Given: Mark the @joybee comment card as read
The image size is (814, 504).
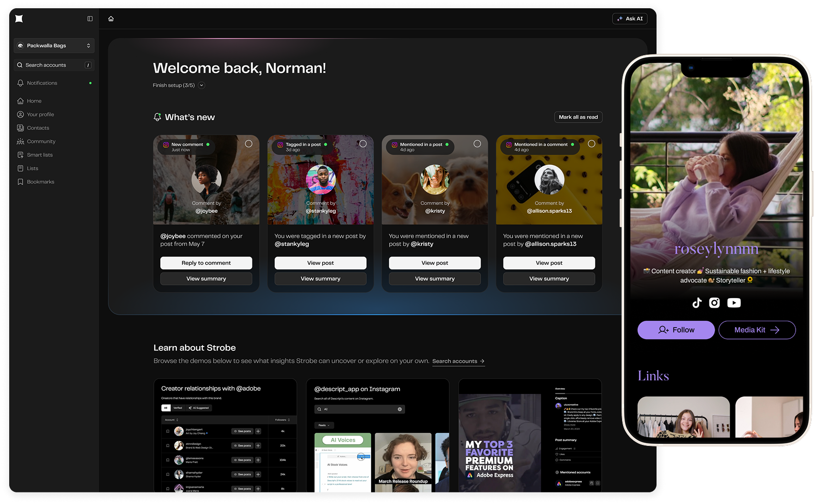Looking at the screenshot, I should [249, 144].
